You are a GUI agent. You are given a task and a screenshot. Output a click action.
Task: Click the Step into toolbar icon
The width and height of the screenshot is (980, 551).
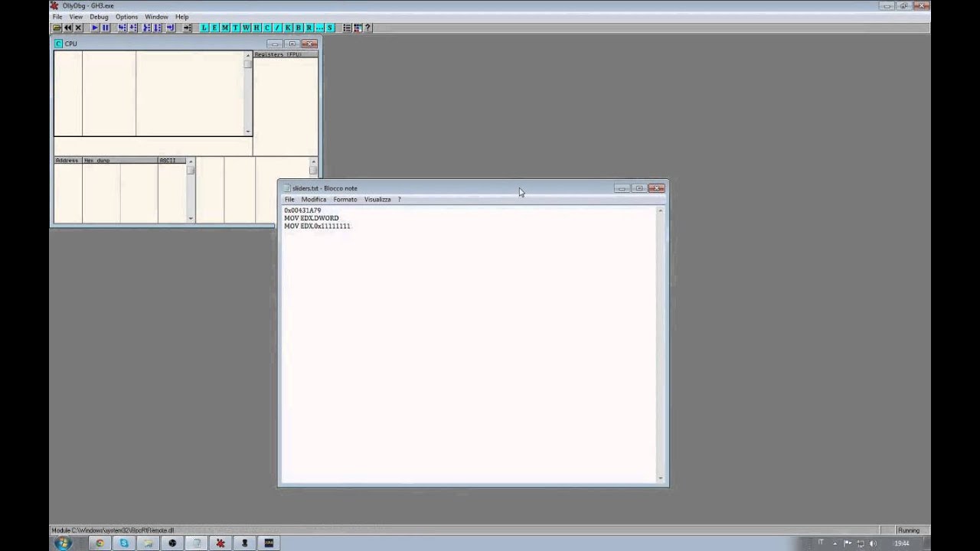[122, 28]
